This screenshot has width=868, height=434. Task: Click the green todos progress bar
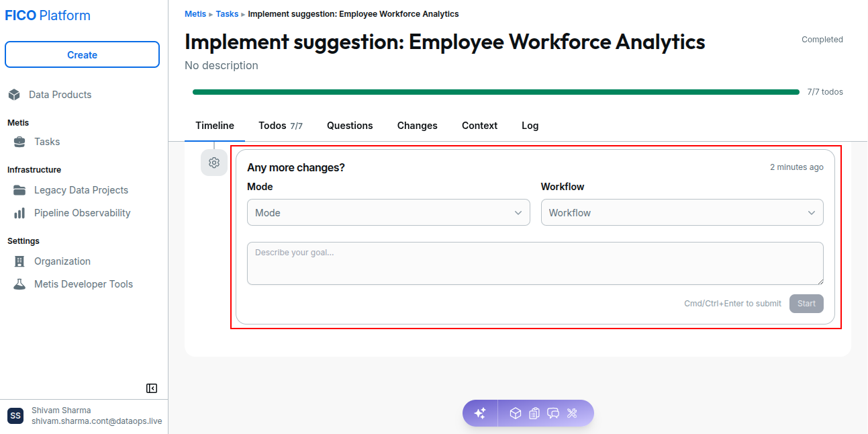coord(496,92)
